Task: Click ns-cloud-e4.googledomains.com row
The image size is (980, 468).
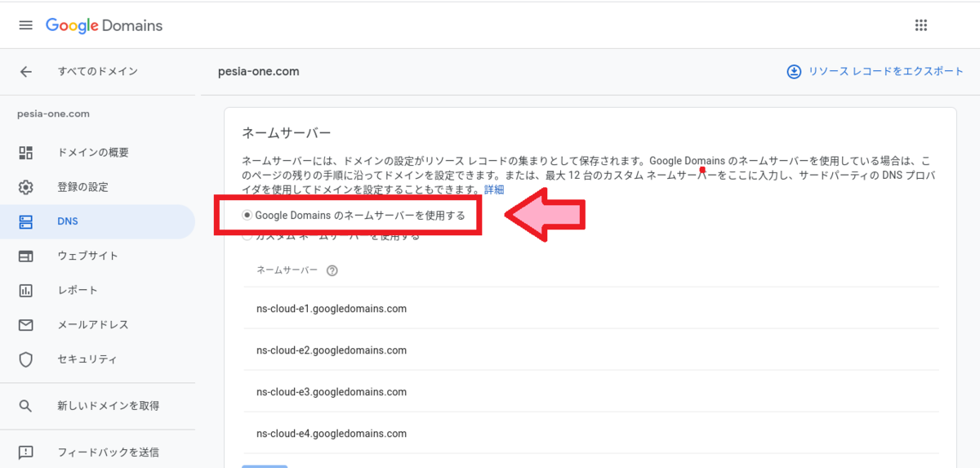Action: (591, 434)
